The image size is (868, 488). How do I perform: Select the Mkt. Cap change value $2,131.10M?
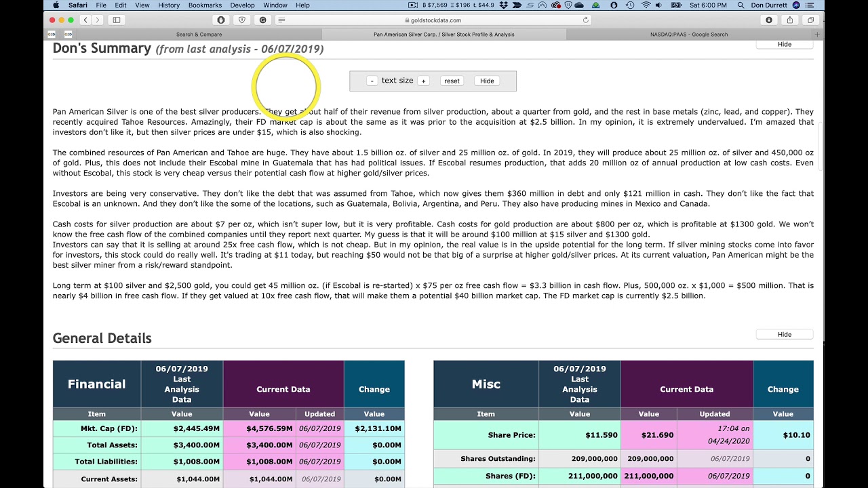pyautogui.click(x=378, y=428)
